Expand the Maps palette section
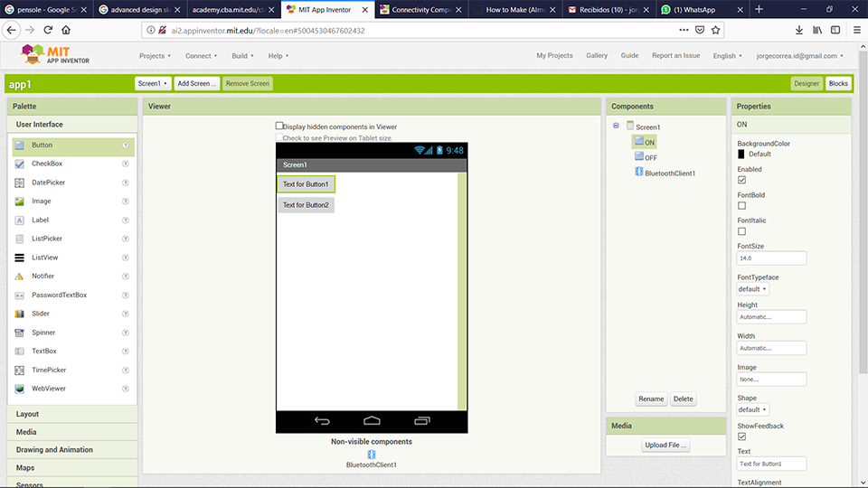Viewport: 868px width, 488px height. 72,467
